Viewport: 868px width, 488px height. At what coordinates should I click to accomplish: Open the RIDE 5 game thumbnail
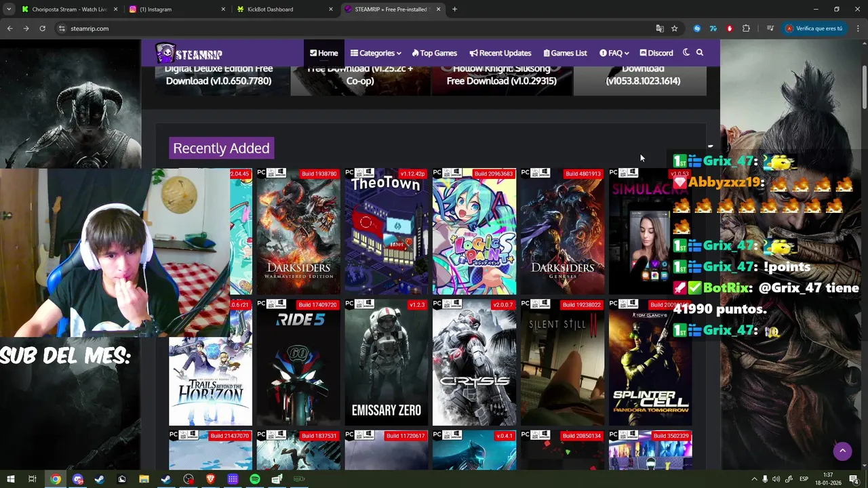pyautogui.click(x=298, y=363)
